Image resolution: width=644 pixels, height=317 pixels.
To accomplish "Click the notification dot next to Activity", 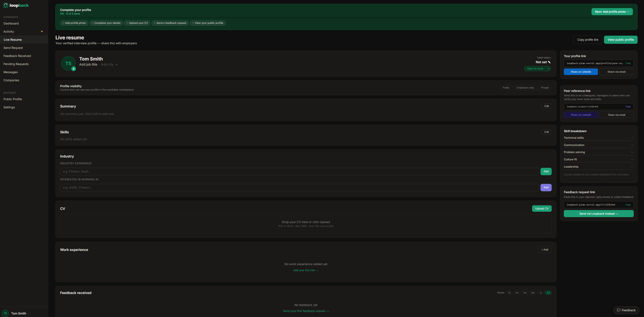I will tap(42, 31).
